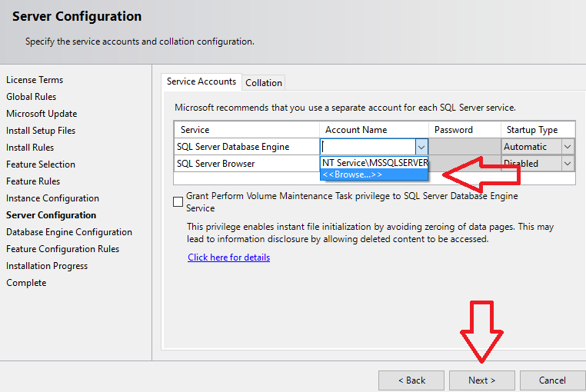Select Install Setup Files step

point(41,131)
